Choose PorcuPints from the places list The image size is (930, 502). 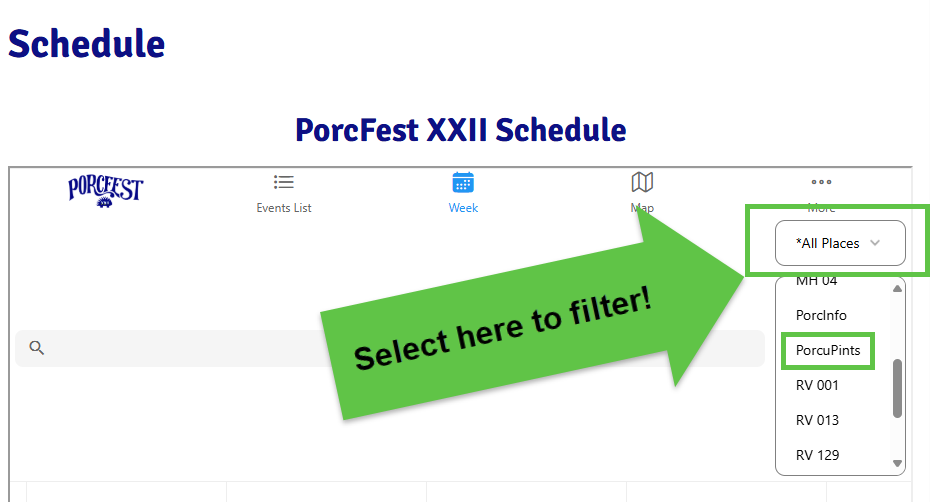(828, 351)
